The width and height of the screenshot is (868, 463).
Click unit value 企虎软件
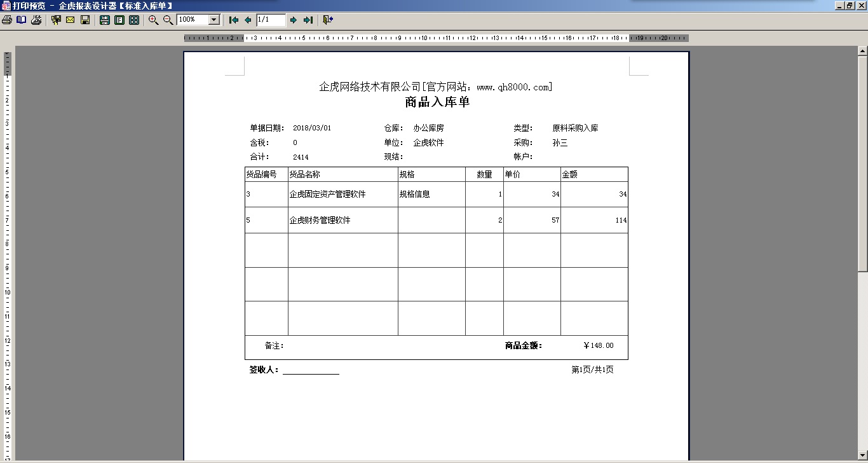tap(429, 142)
